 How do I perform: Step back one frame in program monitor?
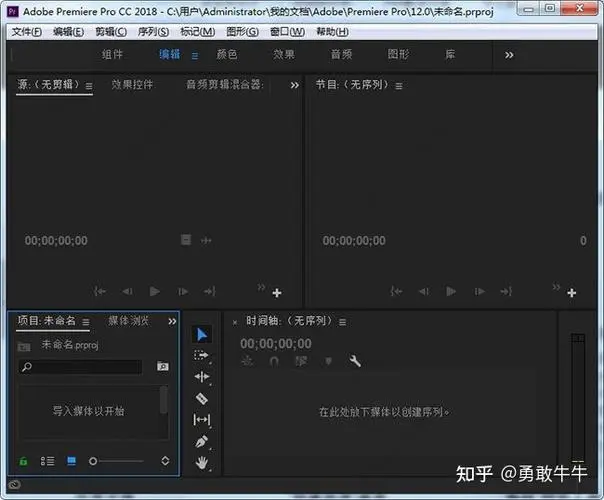tap(424, 292)
